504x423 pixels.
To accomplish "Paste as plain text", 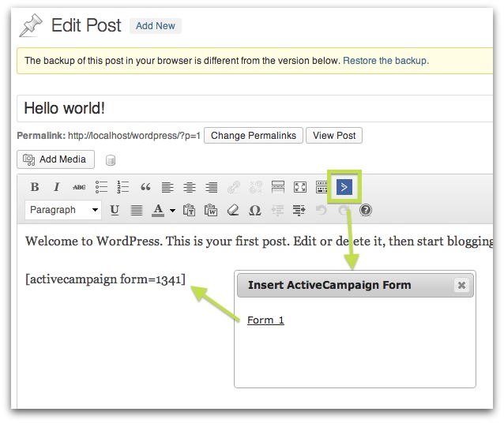I will (189, 211).
